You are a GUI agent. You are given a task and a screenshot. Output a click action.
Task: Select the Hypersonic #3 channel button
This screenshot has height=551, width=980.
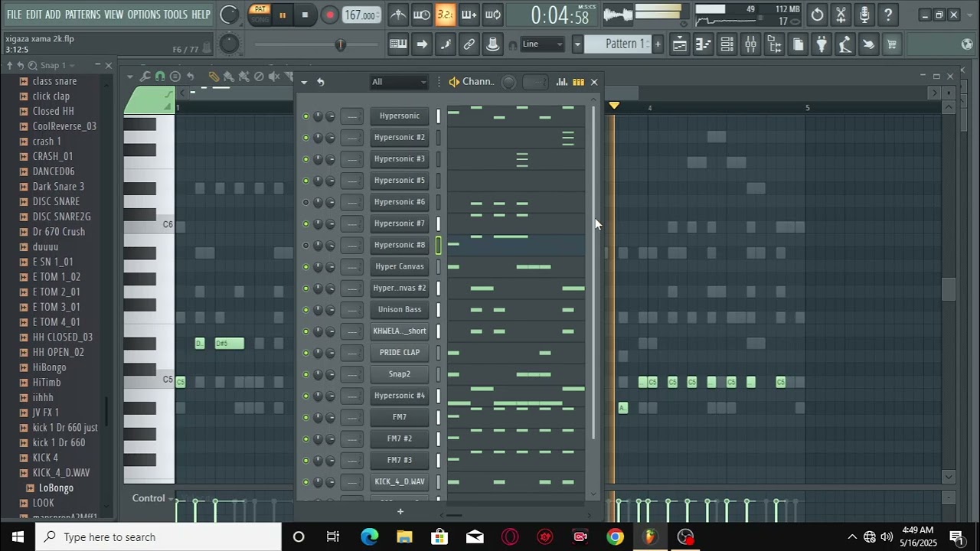pyautogui.click(x=400, y=159)
